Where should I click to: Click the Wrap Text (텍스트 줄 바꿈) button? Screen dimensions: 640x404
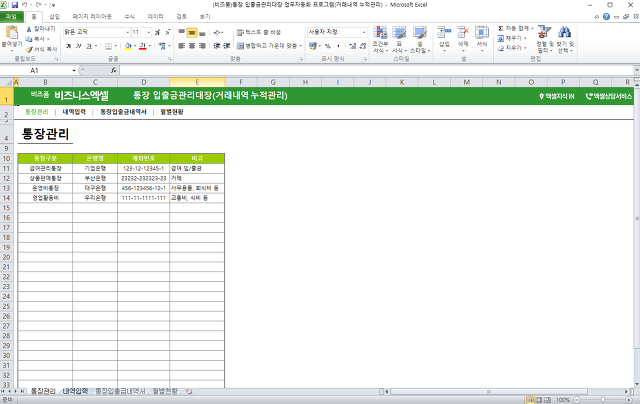[259, 32]
